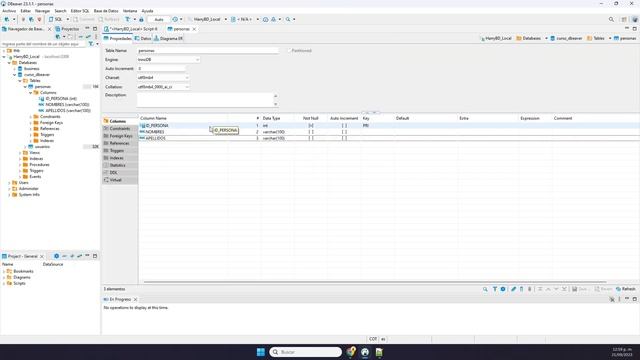
Task: Click the Revert button in bottom toolbar
Action: pyautogui.click(x=603, y=289)
